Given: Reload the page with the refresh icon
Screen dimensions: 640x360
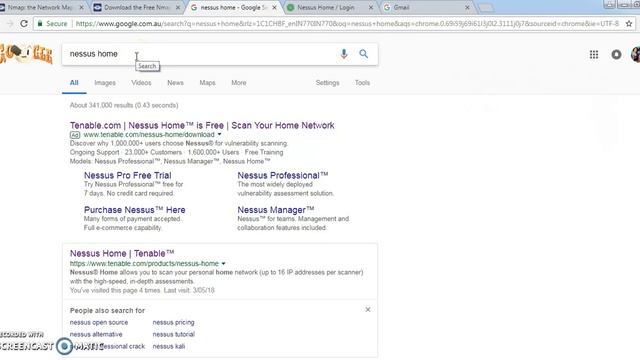Looking at the screenshot, I should point(24,24).
